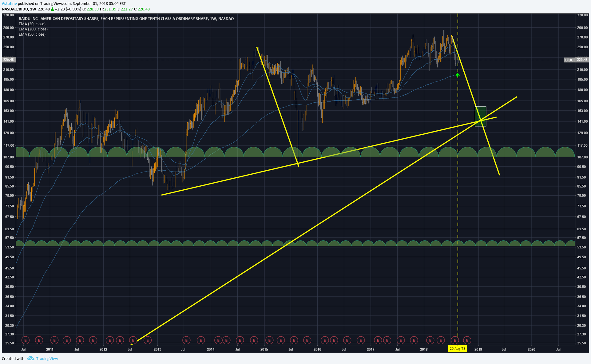Viewport: 591px width, 364px height.
Task: Click the TradingView cloud logo icon
Action: [x=30, y=358]
